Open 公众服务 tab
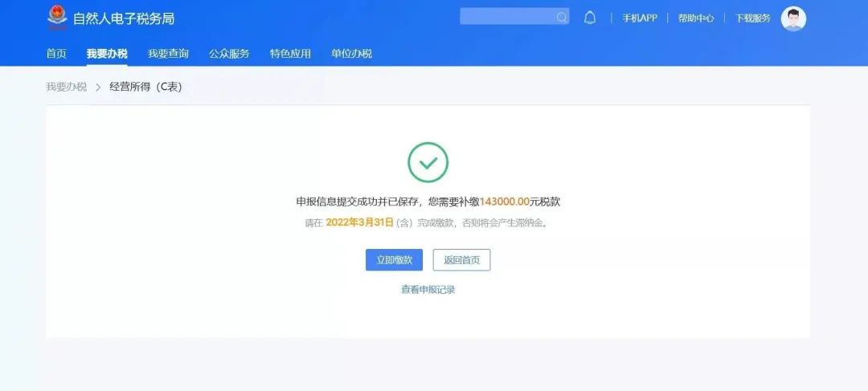 pyautogui.click(x=229, y=54)
